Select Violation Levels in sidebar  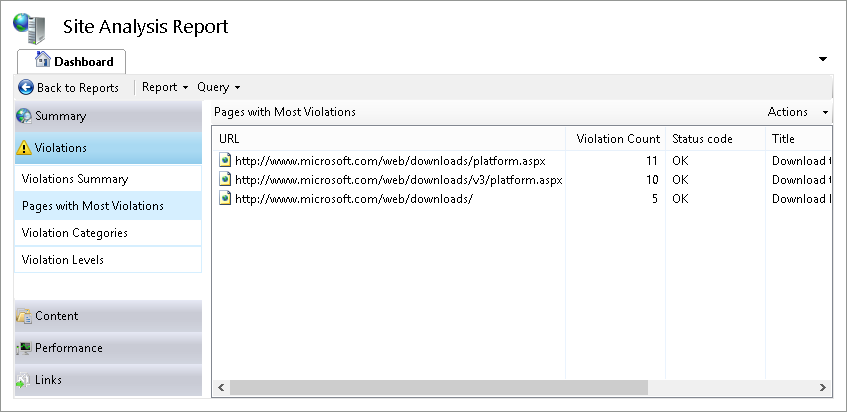pos(63,260)
